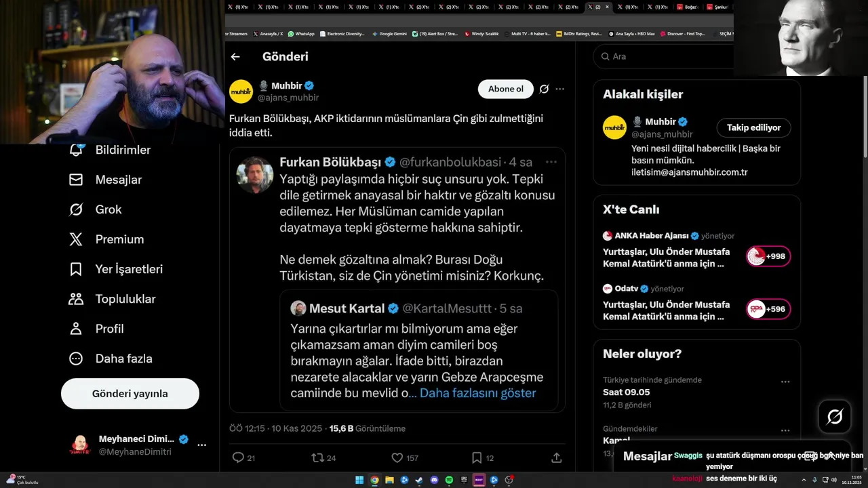Open Profil from the sidebar
Image resolution: width=868 pixels, height=488 pixels.
click(x=96, y=329)
